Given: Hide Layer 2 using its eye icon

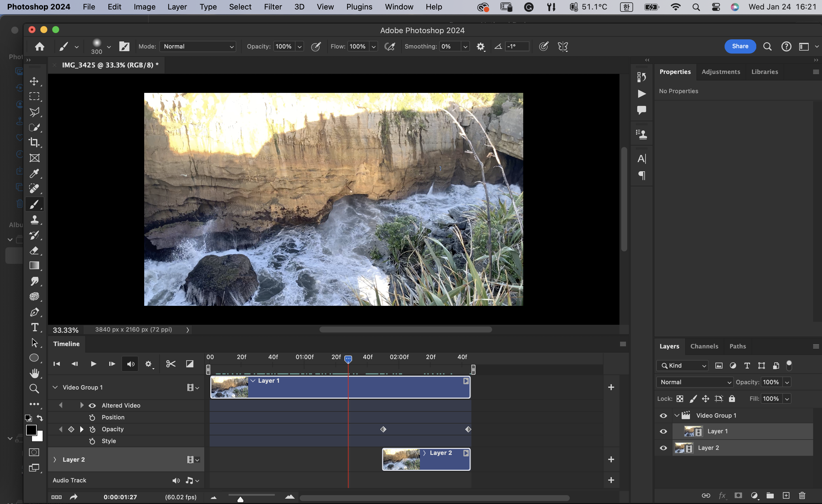Looking at the screenshot, I should (x=663, y=448).
